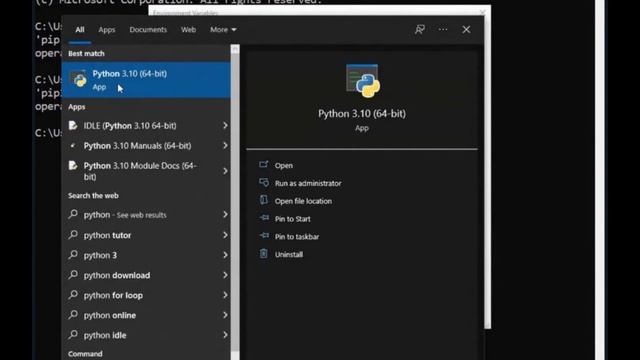640x360 pixels.
Task: Expand the 'python tutor' chevron
Action: click(225, 235)
